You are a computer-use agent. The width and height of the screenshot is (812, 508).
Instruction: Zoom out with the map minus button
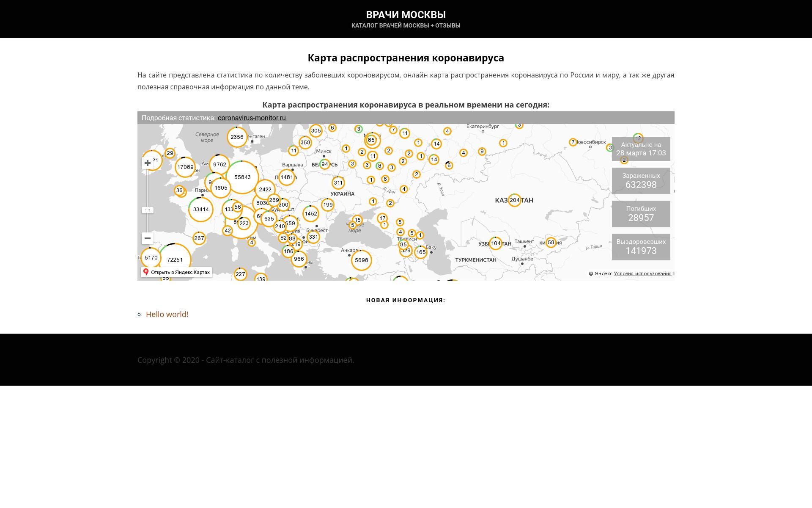coord(148,238)
